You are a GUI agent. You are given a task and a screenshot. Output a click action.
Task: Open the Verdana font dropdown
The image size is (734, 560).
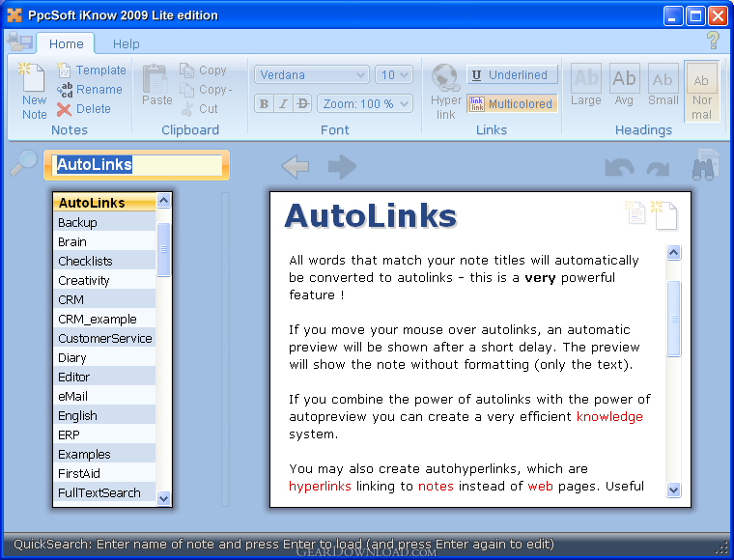pyautogui.click(x=312, y=75)
